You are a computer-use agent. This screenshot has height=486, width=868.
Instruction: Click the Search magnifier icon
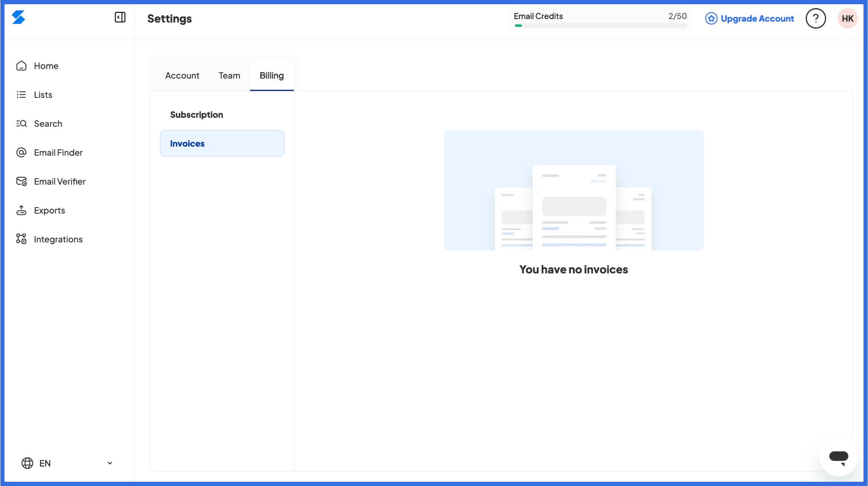click(21, 124)
